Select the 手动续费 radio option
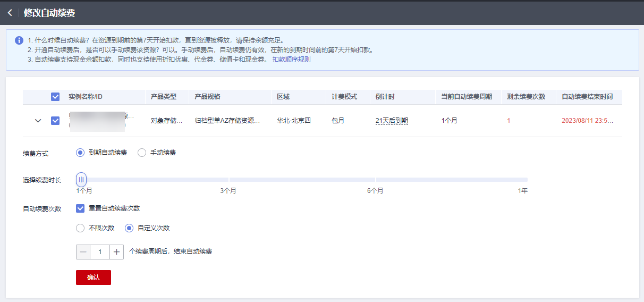Image resolution: width=644 pixels, height=302 pixels. (142, 153)
